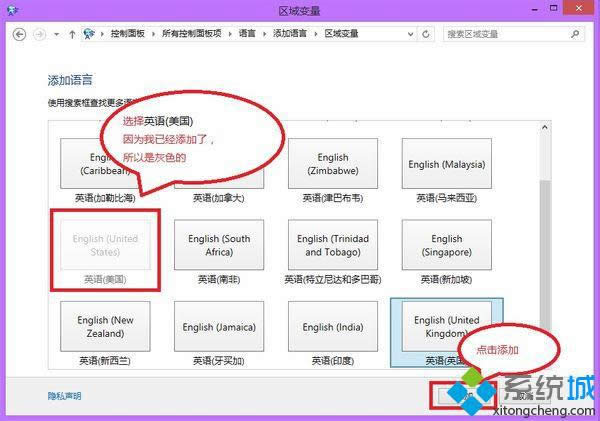This screenshot has height=421, width=600.
Task: Refresh the page with refresh icon
Action: [426, 34]
